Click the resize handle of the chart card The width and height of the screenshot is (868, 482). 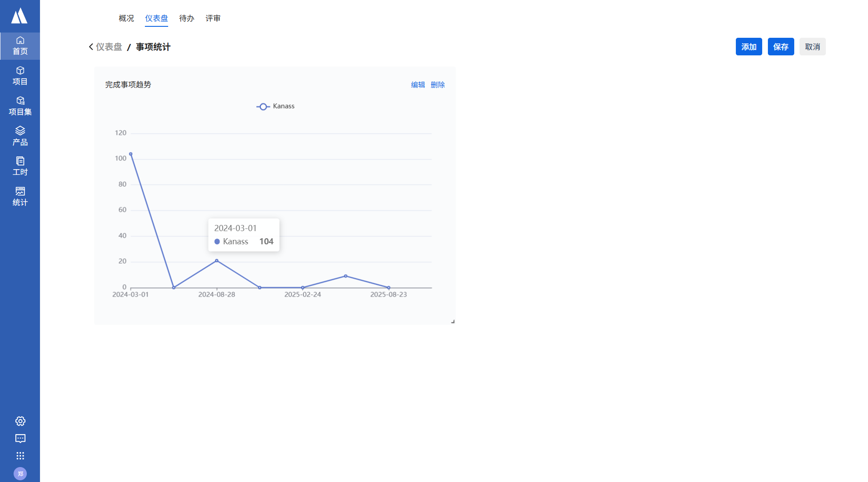pos(453,322)
